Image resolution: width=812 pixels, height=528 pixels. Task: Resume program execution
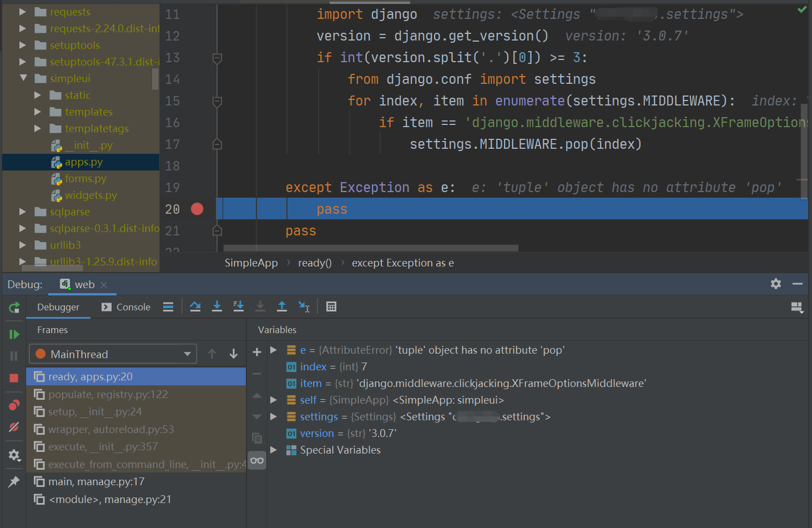14,334
